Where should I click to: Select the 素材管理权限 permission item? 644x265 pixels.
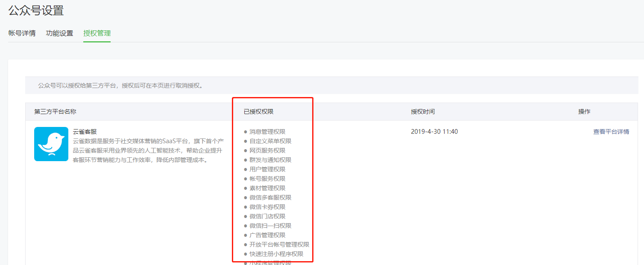(x=267, y=188)
